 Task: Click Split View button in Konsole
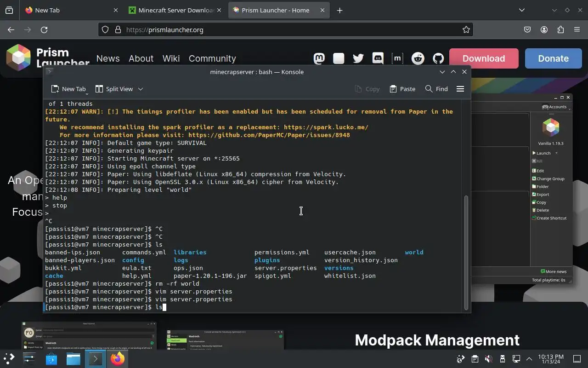(x=114, y=89)
